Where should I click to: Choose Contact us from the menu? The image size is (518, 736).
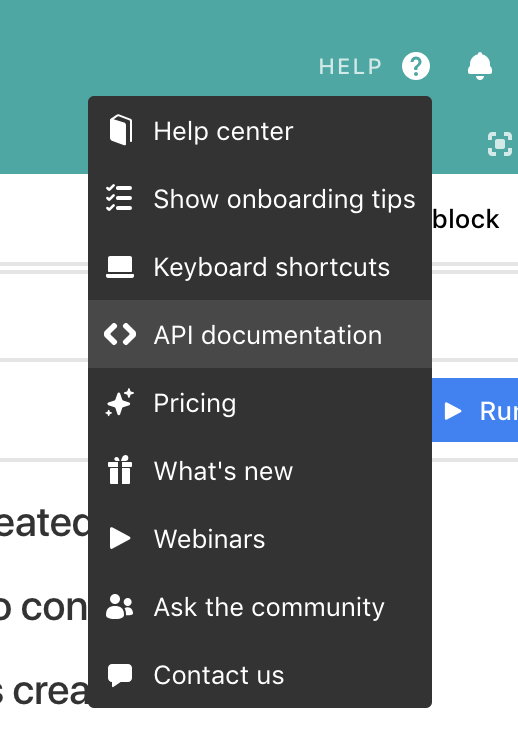coord(260,675)
